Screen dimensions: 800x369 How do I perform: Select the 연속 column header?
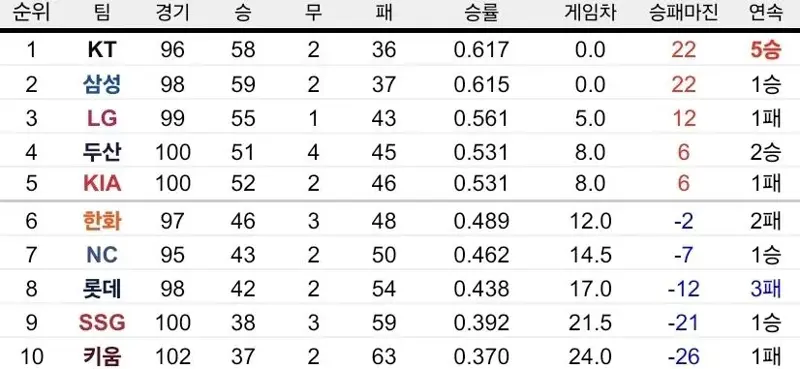click(766, 13)
